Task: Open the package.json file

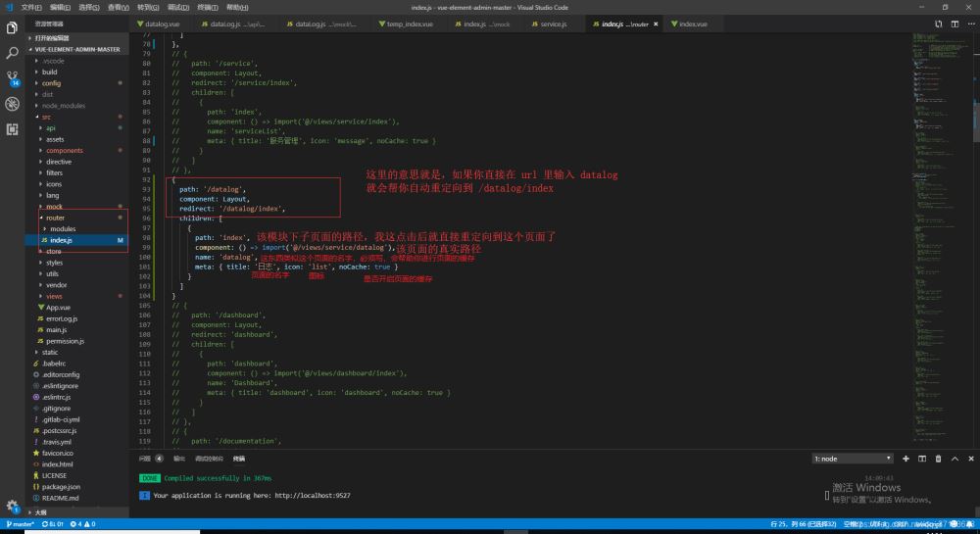Action: (61, 486)
